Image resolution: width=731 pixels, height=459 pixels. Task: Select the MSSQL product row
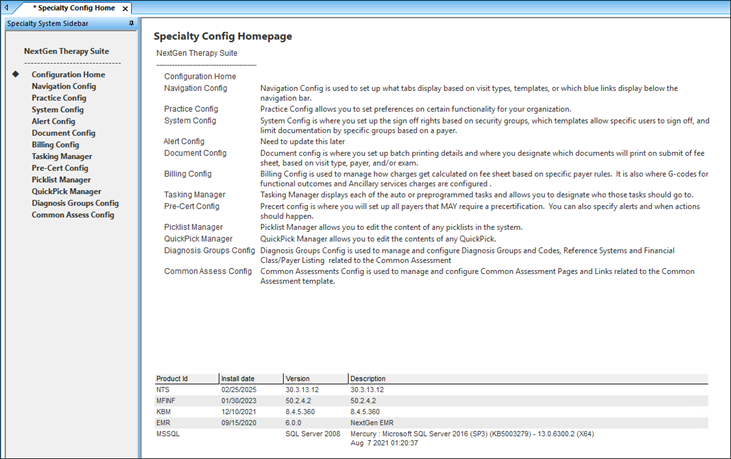(x=431, y=438)
